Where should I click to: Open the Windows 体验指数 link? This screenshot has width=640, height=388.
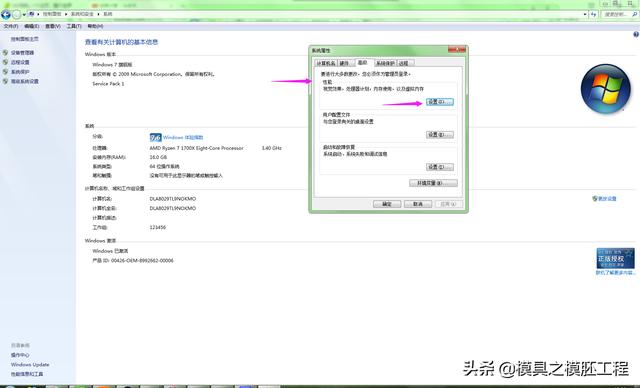[183, 137]
